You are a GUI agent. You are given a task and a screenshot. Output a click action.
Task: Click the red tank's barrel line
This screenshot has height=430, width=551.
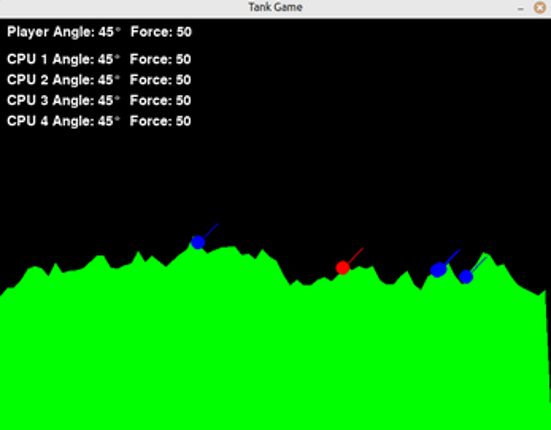click(356, 255)
